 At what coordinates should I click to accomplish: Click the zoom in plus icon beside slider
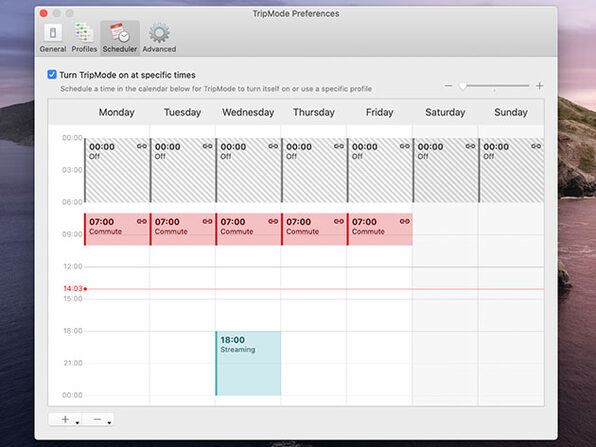coord(539,86)
